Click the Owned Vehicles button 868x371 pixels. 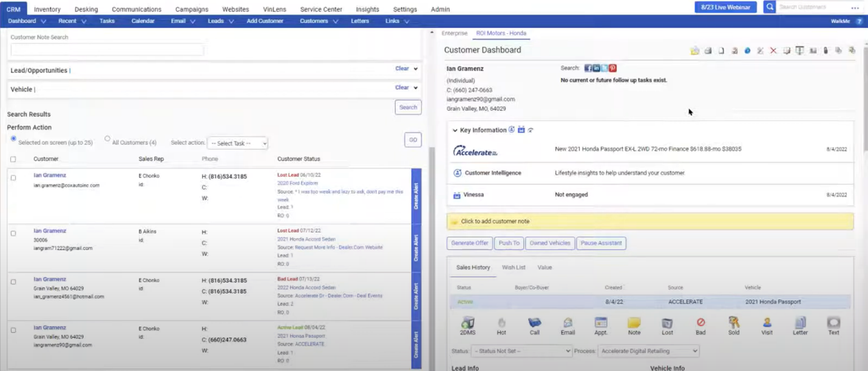pos(550,243)
